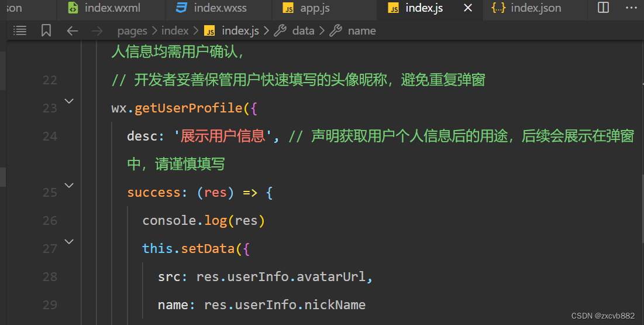This screenshot has width=644, height=325.
Task: Select the name breadcrumb
Action: (x=361, y=31)
